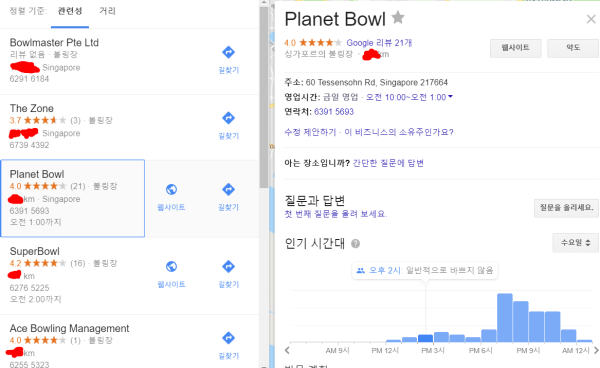This screenshot has height=368, width=600.
Task: Open SuperBowl website globe icon
Action: (171, 267)
